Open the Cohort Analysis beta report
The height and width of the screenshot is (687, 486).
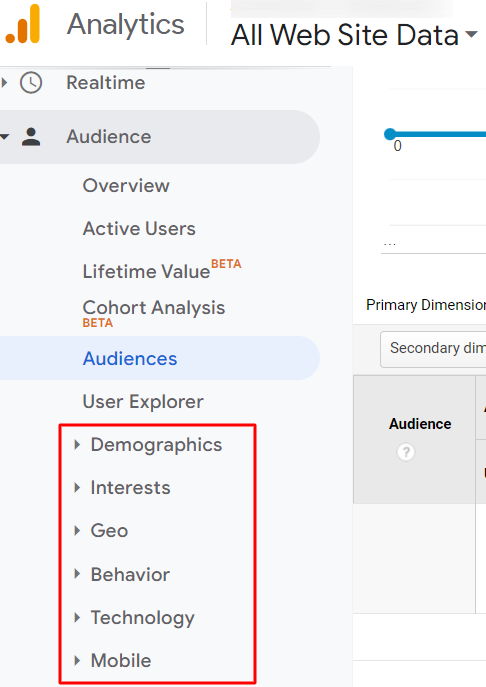point(154,313)
